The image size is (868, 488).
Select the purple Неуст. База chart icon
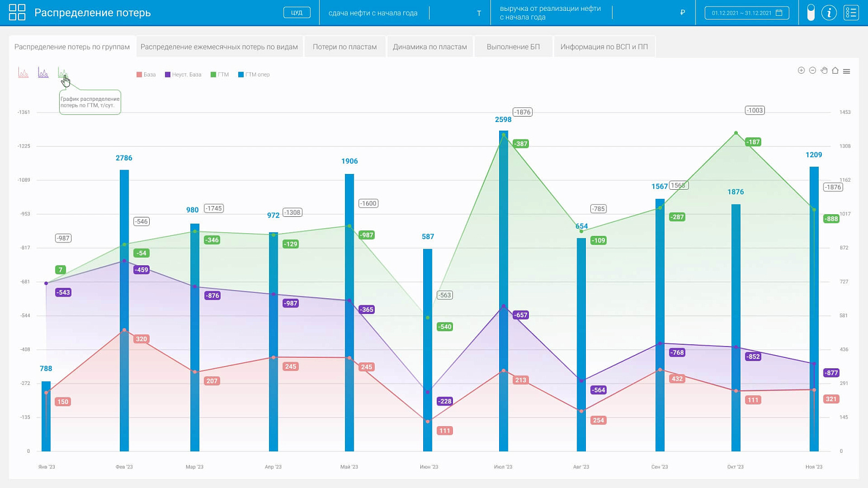(43, 73)
